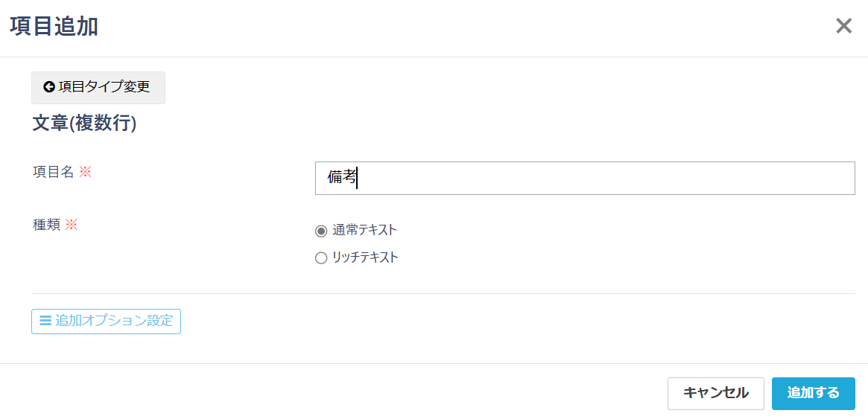Click red required mark beside 種類

coord(72,225)
